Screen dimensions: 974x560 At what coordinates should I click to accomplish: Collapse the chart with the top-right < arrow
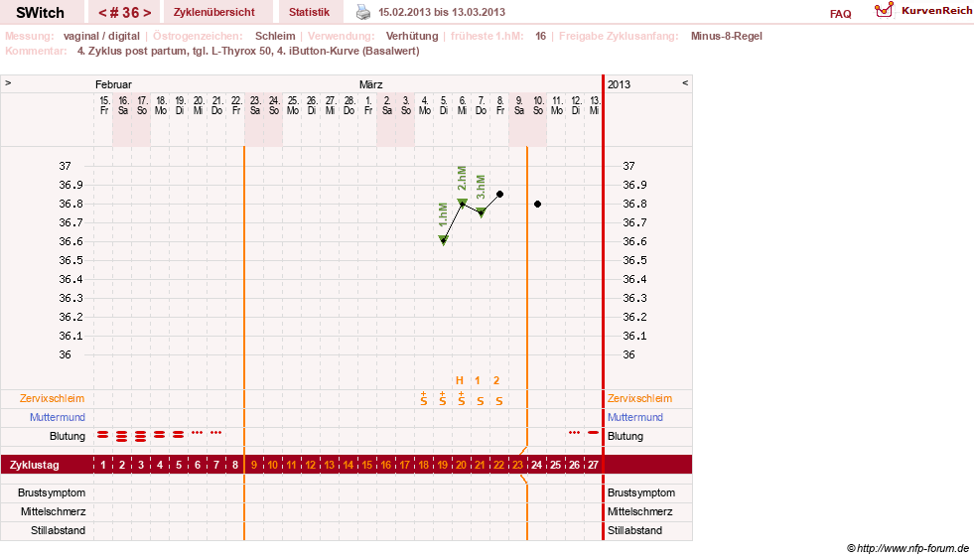click(x=685, y=82)
